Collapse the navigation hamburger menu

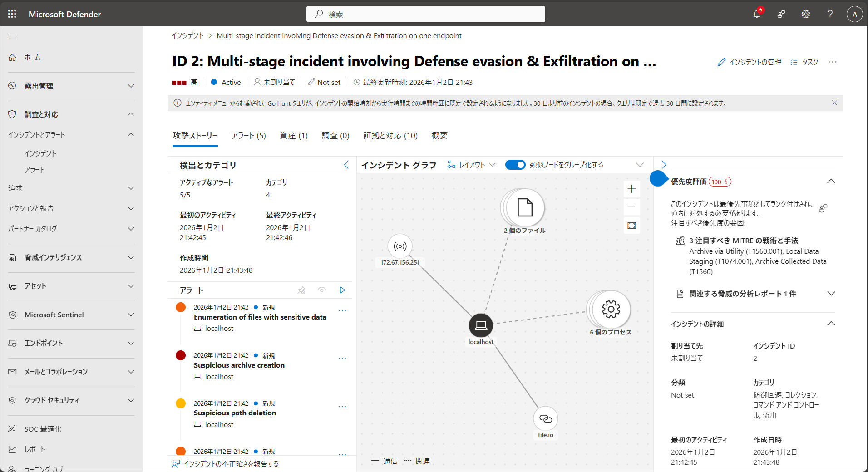tap(12, 37)
